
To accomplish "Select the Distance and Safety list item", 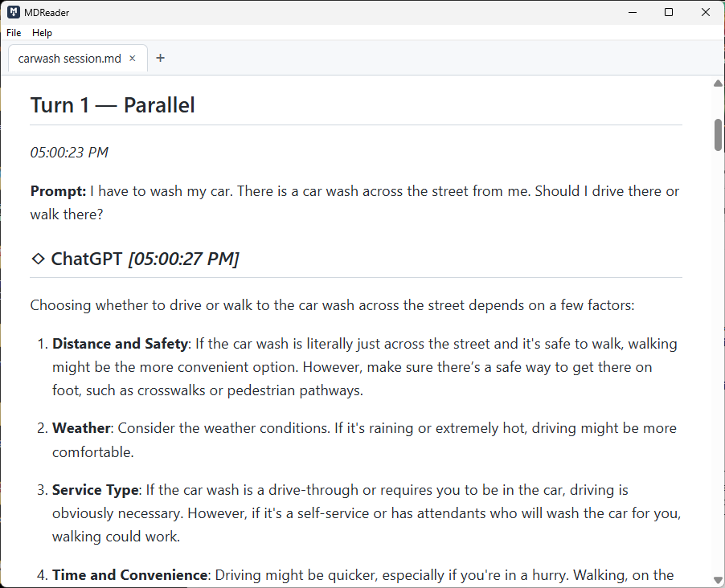I will (120, 343).
